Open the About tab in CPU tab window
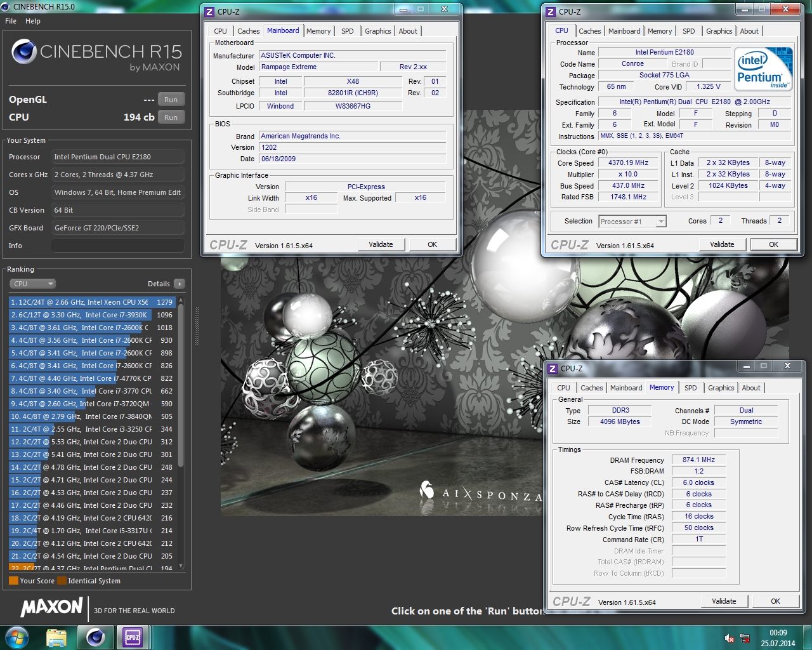812x650 pixels. (x=749, y=31)
